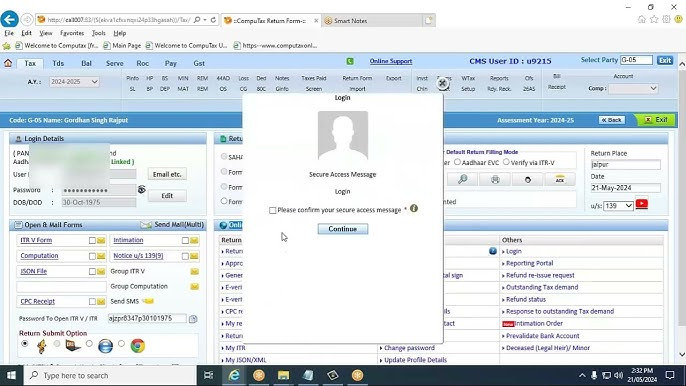Check the secure access message confirmation box
The width and height of the screenshot is (686, 386).
[273, 211]
